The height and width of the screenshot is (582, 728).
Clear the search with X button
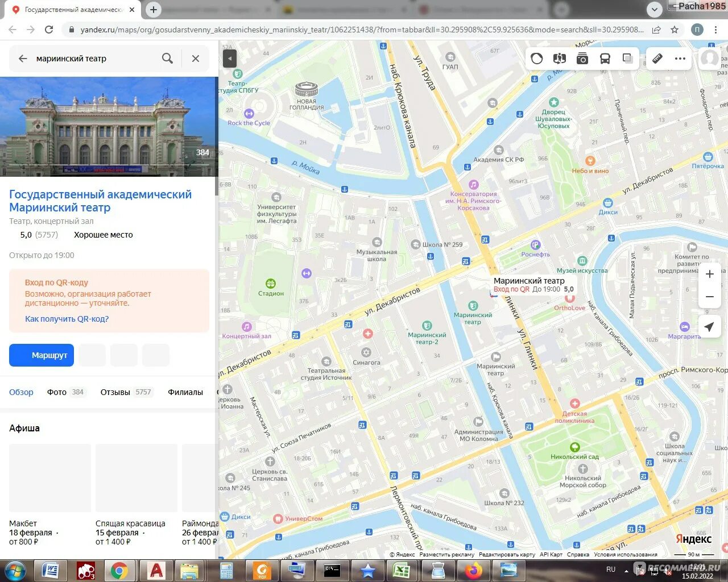(196, 58)
